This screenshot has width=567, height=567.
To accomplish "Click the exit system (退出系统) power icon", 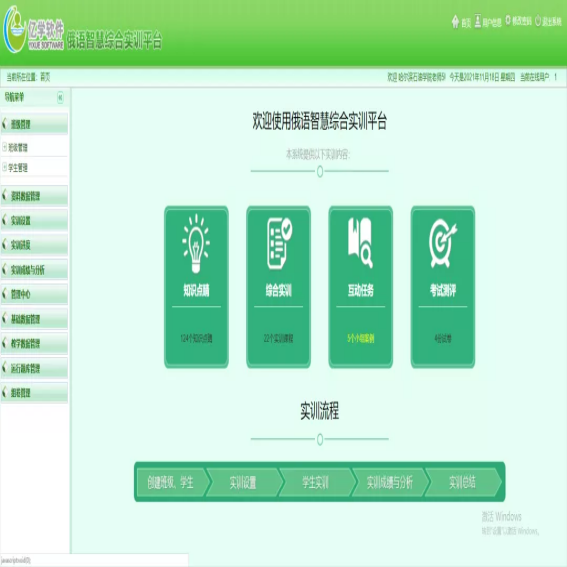I will (x=538, y=21).
